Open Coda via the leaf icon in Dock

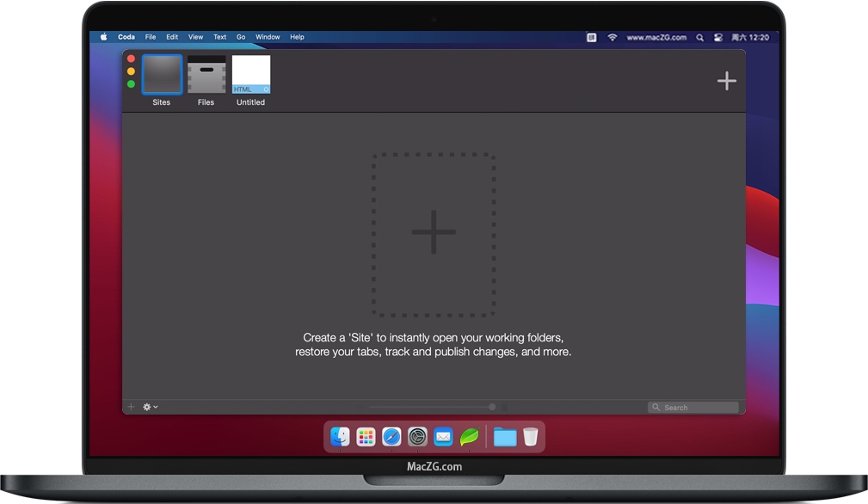tap(469, 437)
